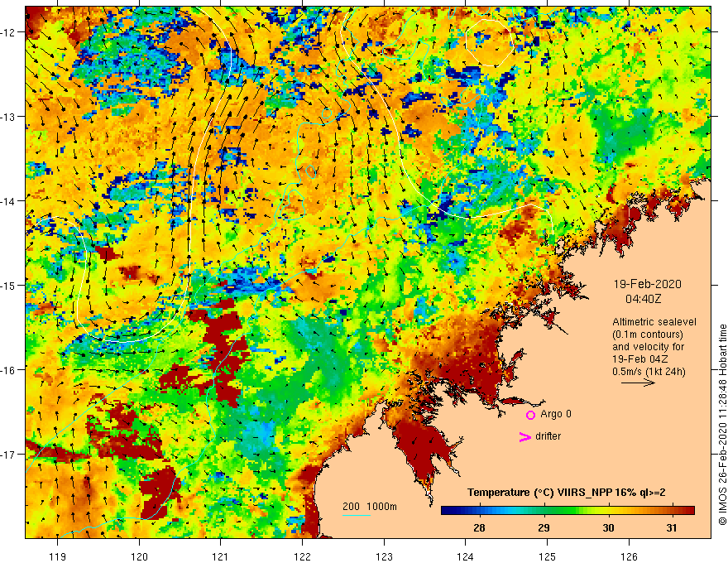Click the 'drifter' legend label
The height and width of the screenshot is (563, 728).
(x=548, y=436)
